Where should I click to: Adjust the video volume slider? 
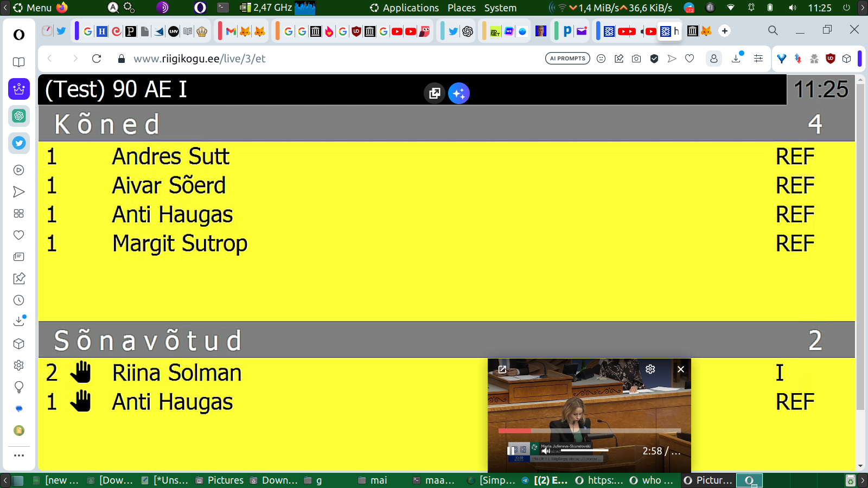coord(584,450)
